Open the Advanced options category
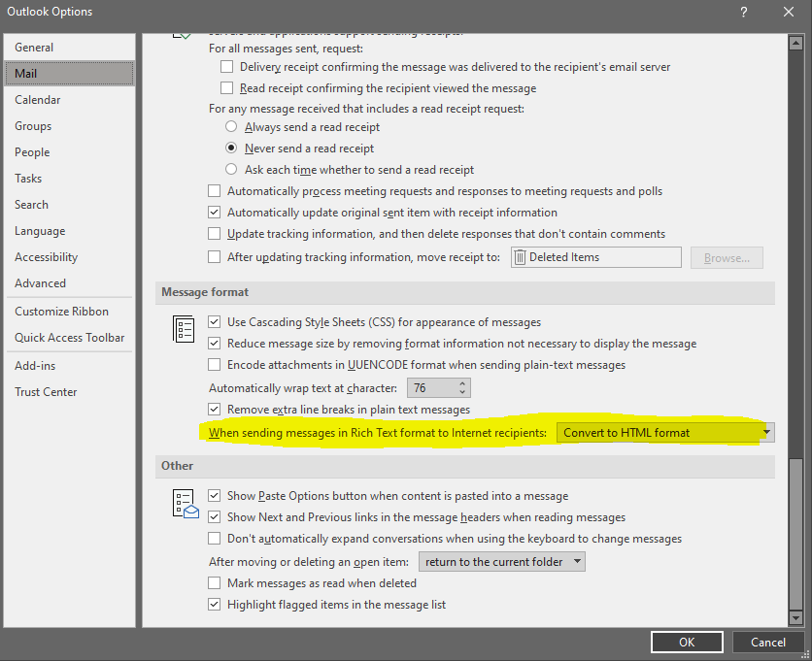 pyautogui.click(x=69, y=283)
